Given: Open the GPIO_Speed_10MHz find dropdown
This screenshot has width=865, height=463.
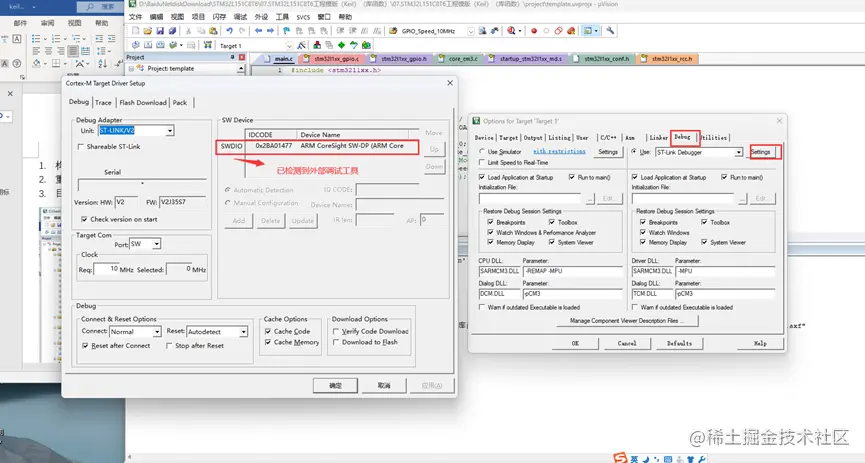Looking at the screenshot, I should 471,31.
